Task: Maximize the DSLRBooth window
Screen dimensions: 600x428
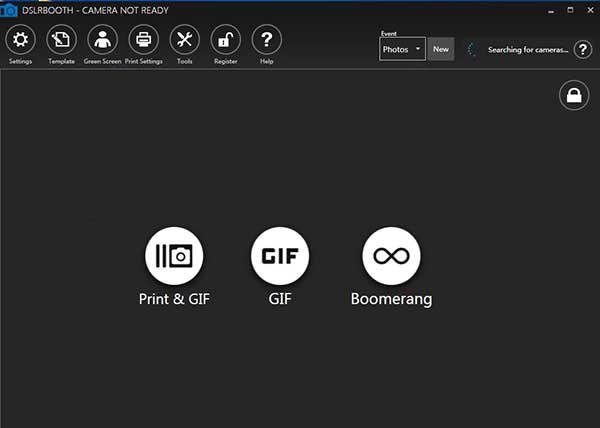Action: coord(571,10)
